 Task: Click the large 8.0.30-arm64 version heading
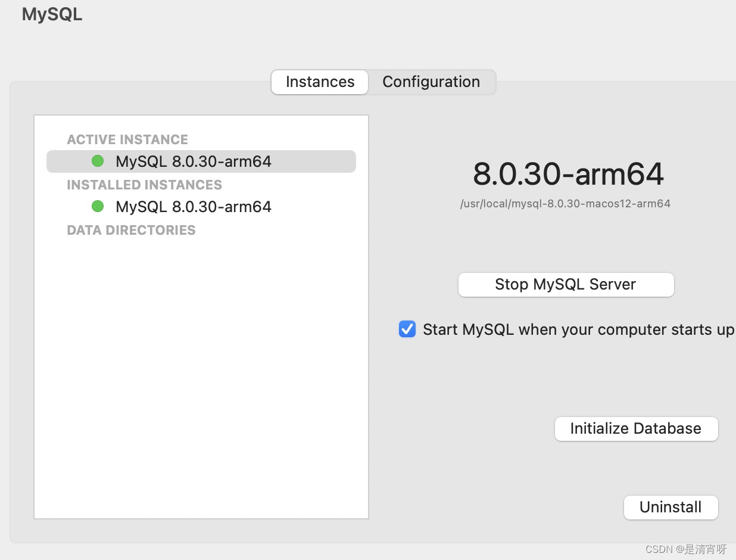tap(568, 174)
